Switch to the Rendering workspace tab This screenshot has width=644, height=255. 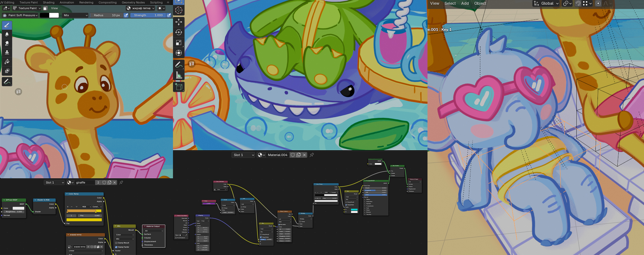pyautogui.click(x=86, y=2)
